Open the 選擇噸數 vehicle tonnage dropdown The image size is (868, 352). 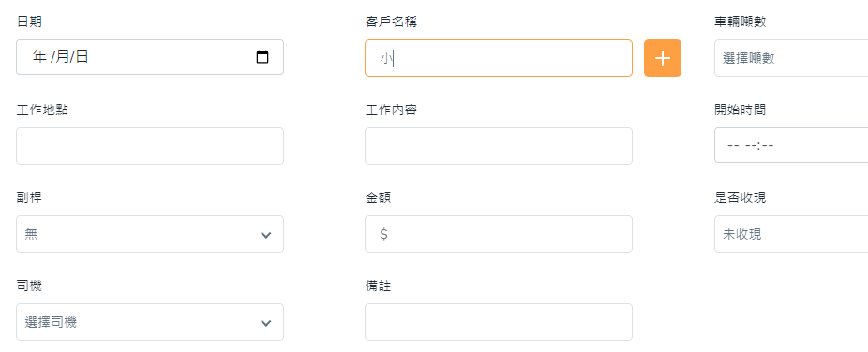[x=791, y=58]
